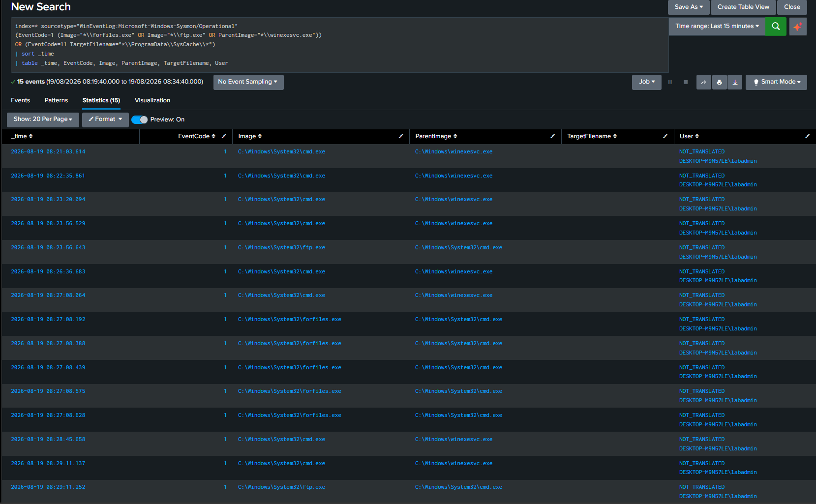
Task: Switch to the Events tab
Action: 20,100
